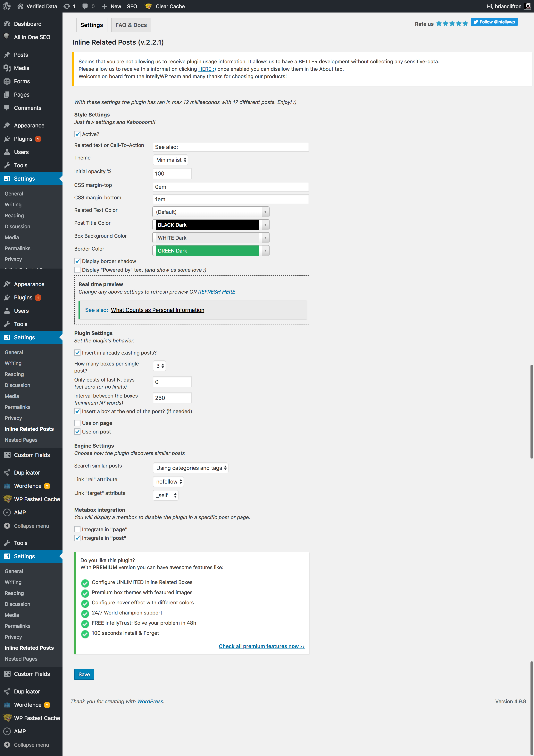Switch to the FAQ & Docs tab
Image resolution: width=534 pixels, height=756 pixels.
(x=131, y=25)
